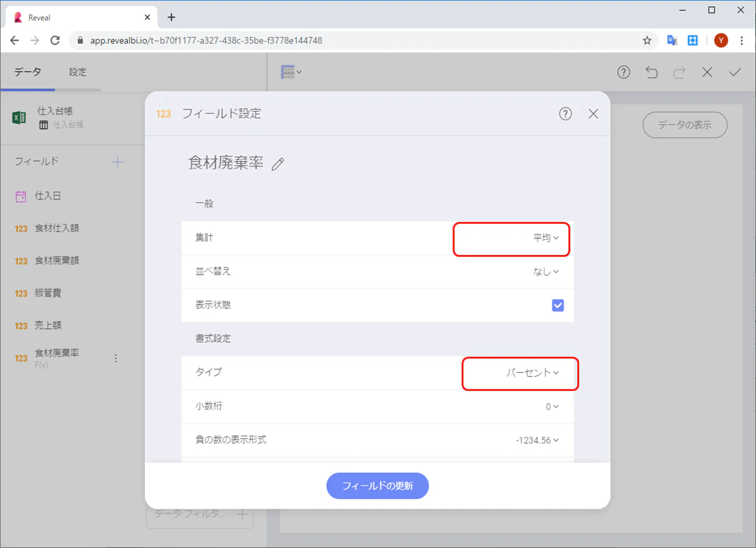The height and width of the screenshot is (548, 756).
Task: Open a new browser tab
Action: [x=171, y=17]
